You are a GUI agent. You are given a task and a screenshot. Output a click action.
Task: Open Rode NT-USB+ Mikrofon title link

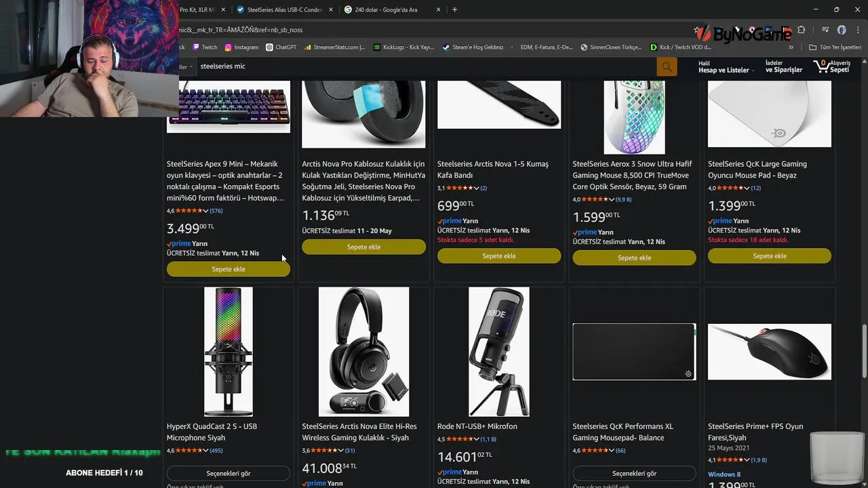click(477, 426)
